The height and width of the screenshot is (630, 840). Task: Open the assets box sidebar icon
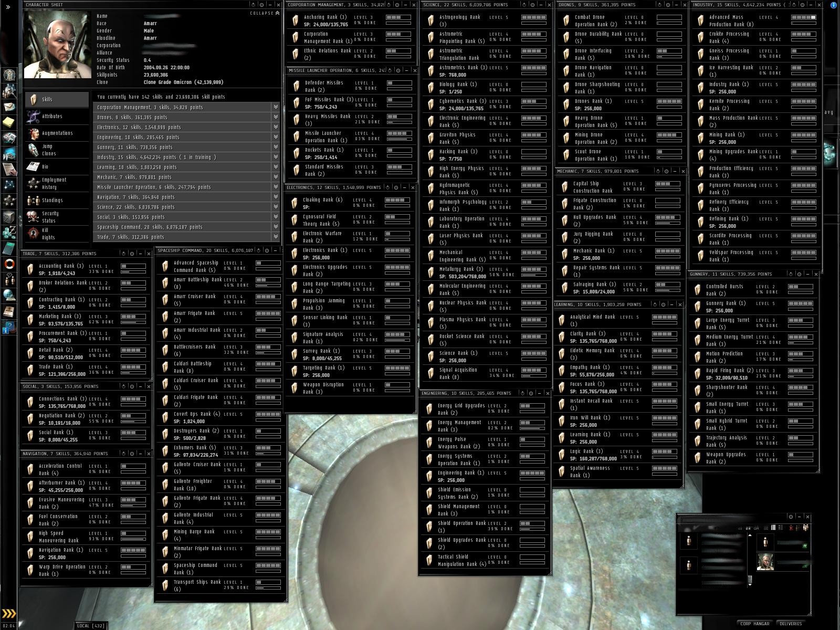pos(9,216)
